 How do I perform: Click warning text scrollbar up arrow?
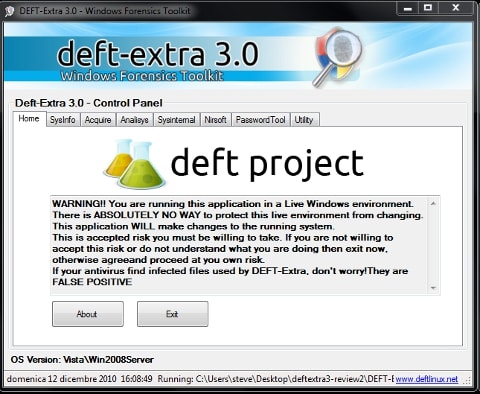tap(433, 203)
